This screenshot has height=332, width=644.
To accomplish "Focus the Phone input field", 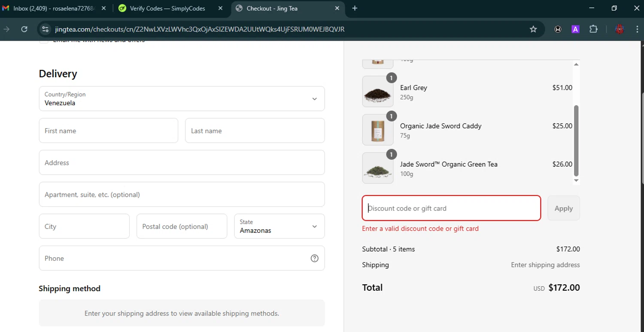I will pos(182,258).
